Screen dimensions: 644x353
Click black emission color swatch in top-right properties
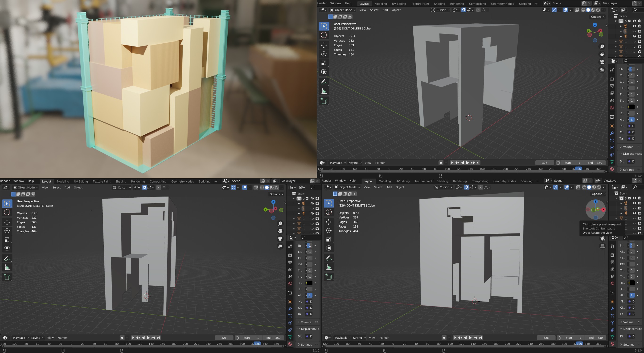coord(632,107)
